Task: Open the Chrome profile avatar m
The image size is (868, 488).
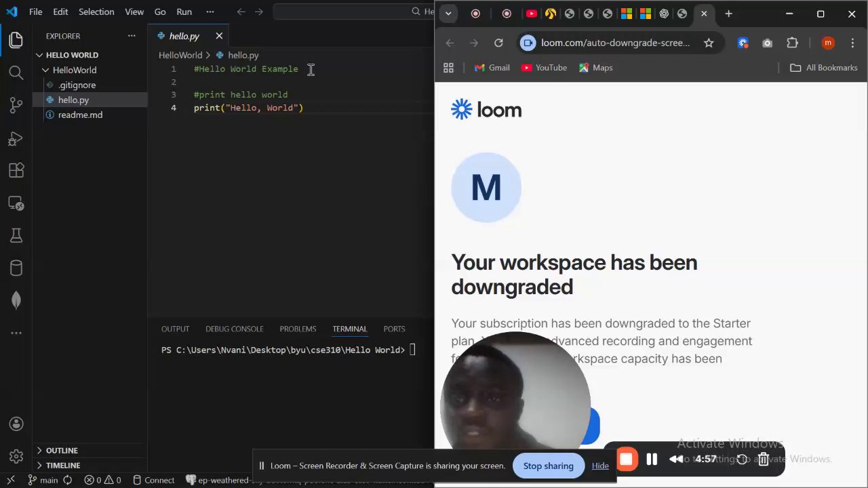Action: tap(827, 43)
